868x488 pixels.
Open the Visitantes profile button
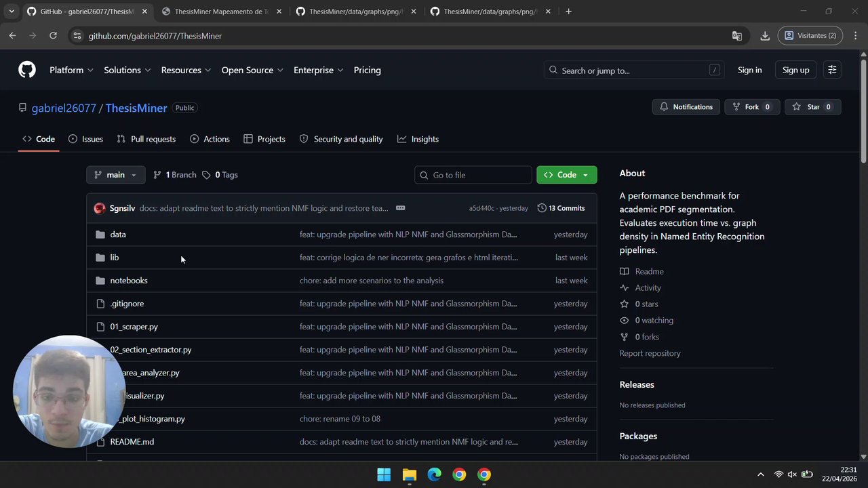810,36
